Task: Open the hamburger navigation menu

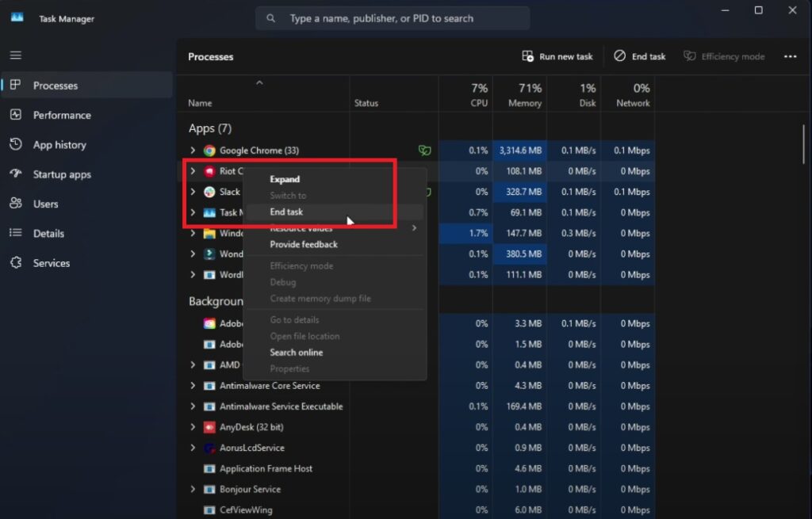Action: [x=14, y=55]
